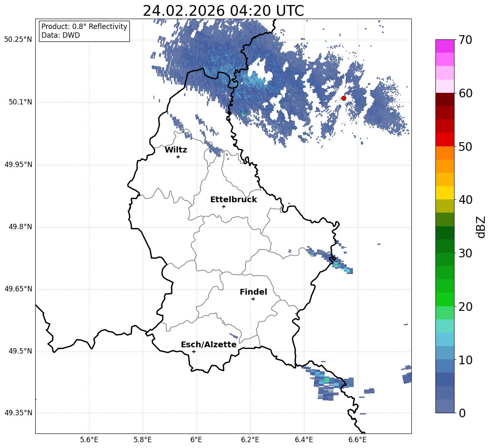Click the "Findel" city label
The height and width of the screenshot is (448, 491).
coord(253,292)
